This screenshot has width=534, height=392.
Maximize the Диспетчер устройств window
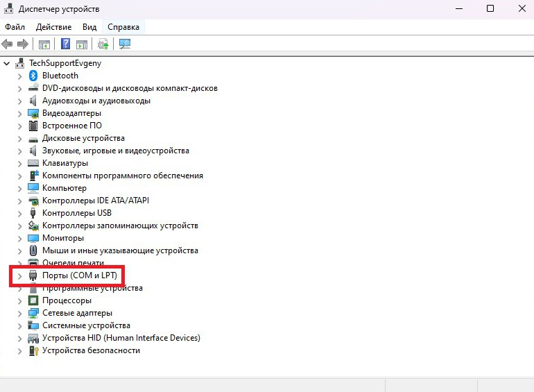490,8
